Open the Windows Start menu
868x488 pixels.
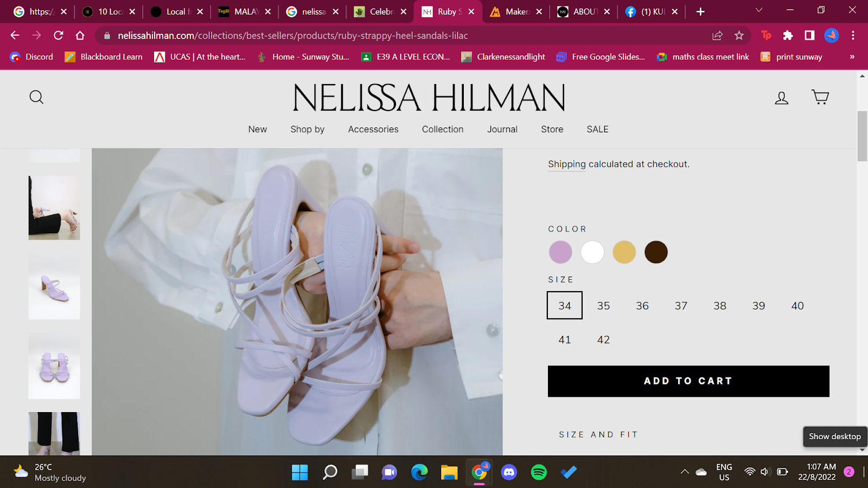(299, 472)
